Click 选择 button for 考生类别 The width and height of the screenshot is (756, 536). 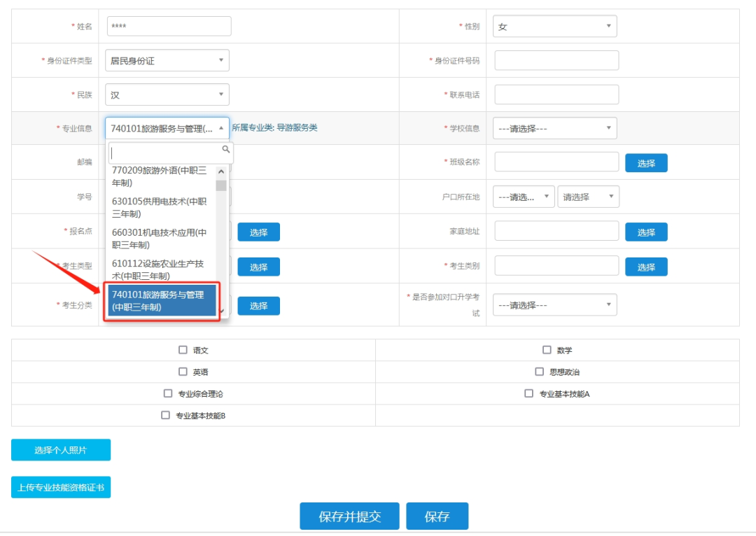[646, 267]
